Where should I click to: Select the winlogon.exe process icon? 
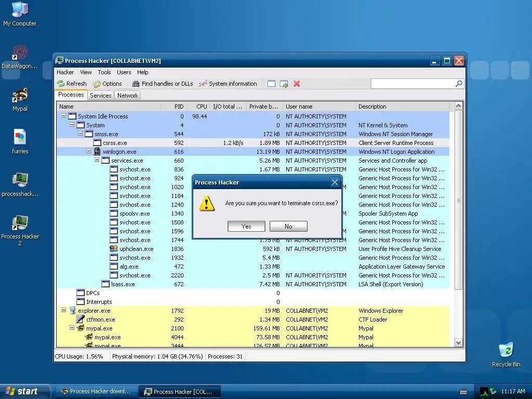click(x=97, y=151)
